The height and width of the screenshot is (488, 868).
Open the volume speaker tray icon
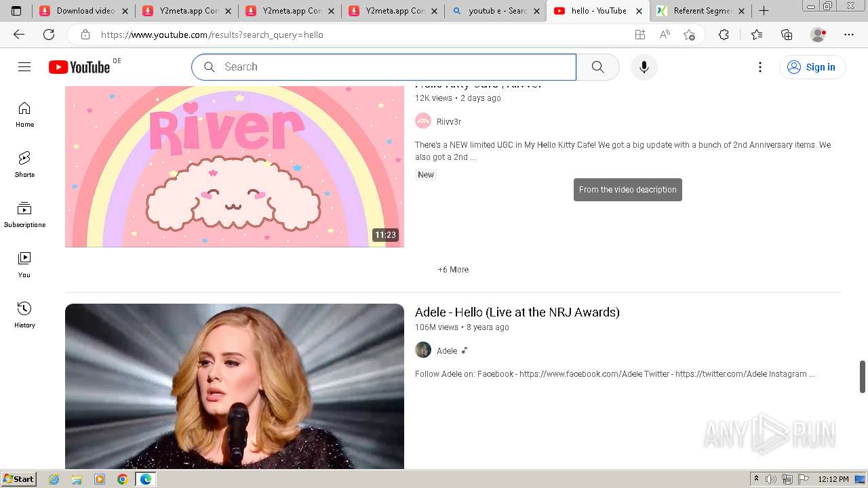pyautogui.click(x=771, y=479)
